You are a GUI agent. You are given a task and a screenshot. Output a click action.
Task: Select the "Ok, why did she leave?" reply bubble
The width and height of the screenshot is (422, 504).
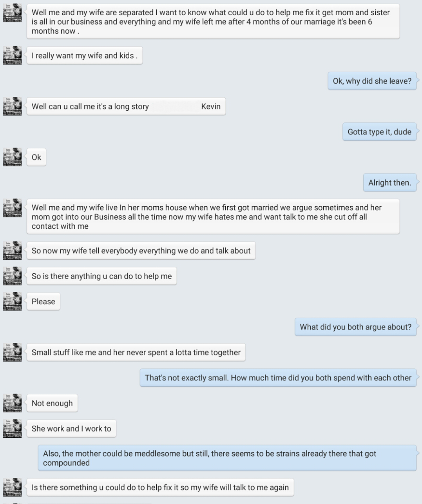372,81
